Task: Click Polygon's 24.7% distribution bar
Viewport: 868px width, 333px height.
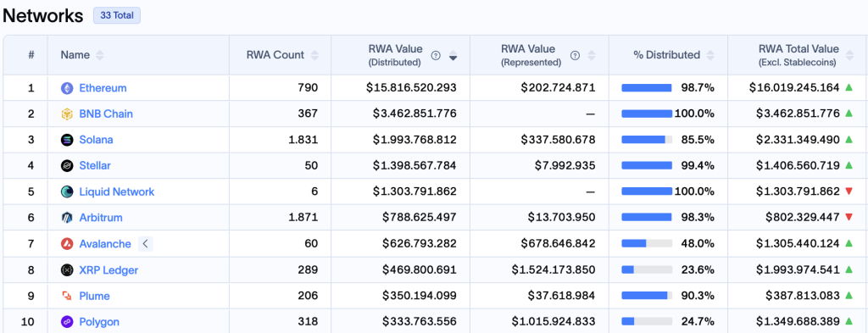Action: point(647,322)
